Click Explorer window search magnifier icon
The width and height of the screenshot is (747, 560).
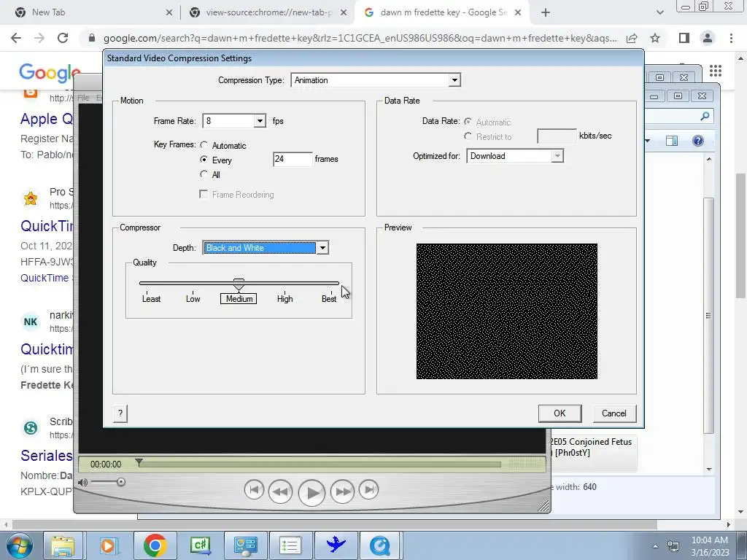(x=705, y=116)
